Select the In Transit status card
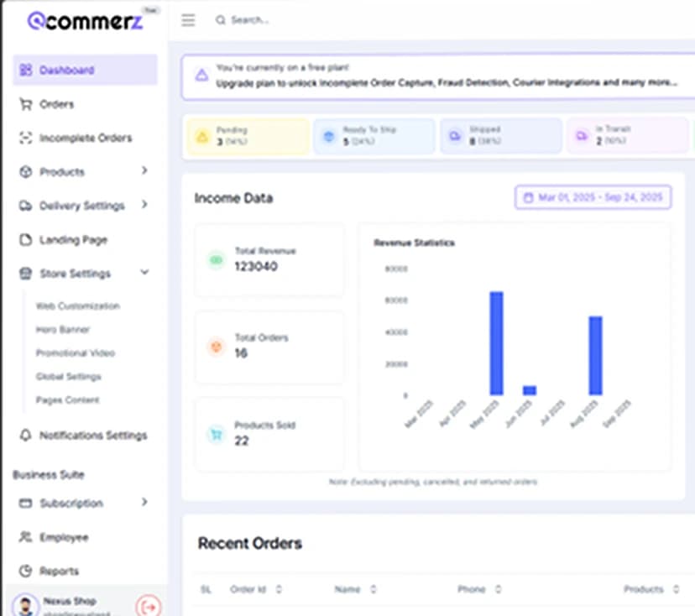Viewport: 695px width, 616px height. (628, 136)
